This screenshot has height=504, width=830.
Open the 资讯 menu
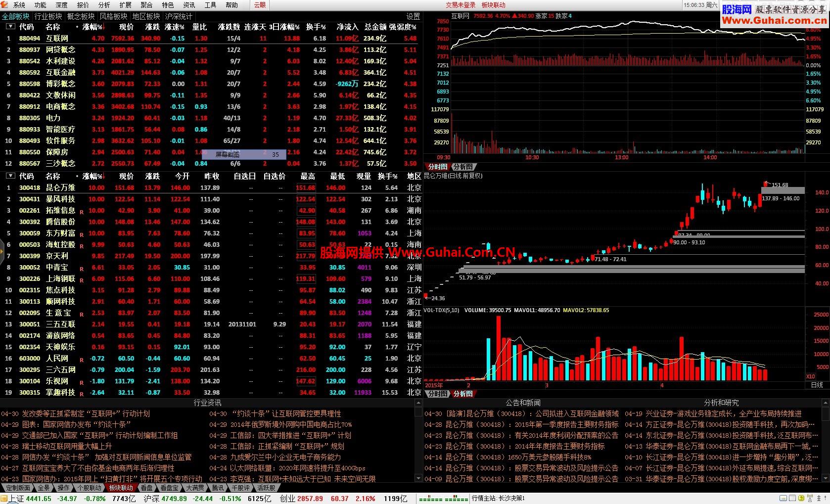point(189,5)
